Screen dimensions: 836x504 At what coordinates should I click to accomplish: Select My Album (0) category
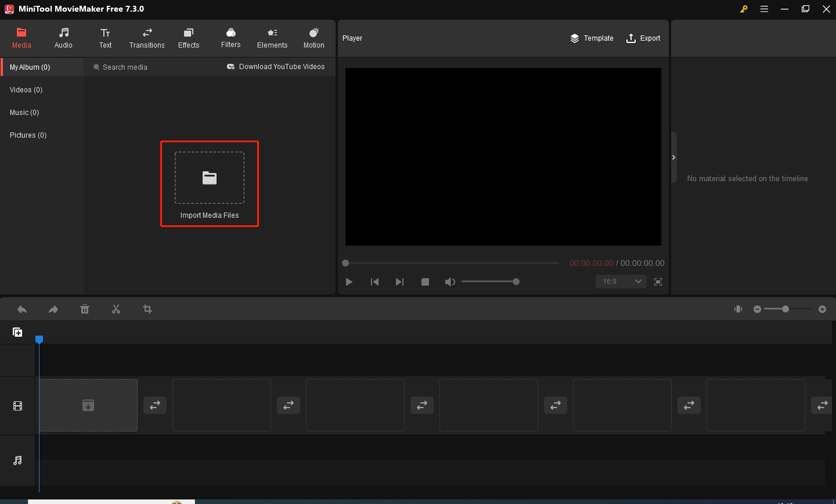coord(42,67)
